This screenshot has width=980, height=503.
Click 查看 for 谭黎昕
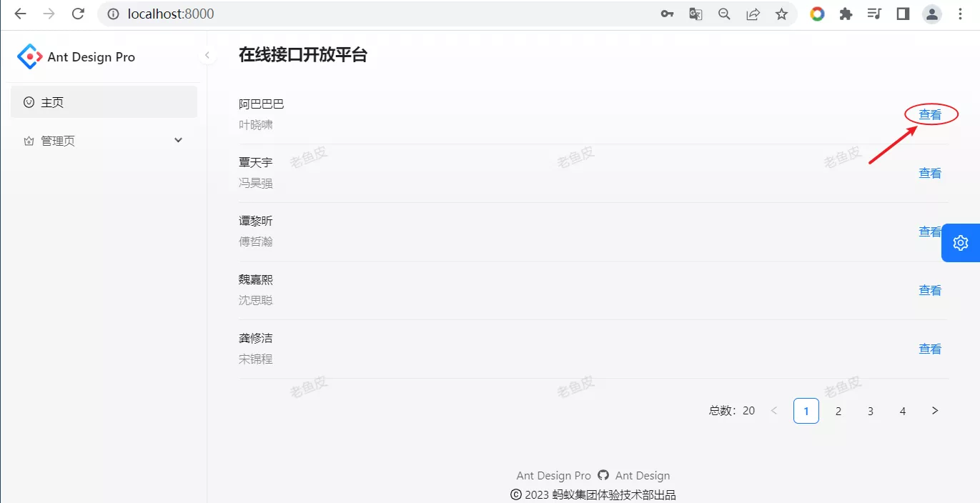pyautogui.click(x=930, y=231)
